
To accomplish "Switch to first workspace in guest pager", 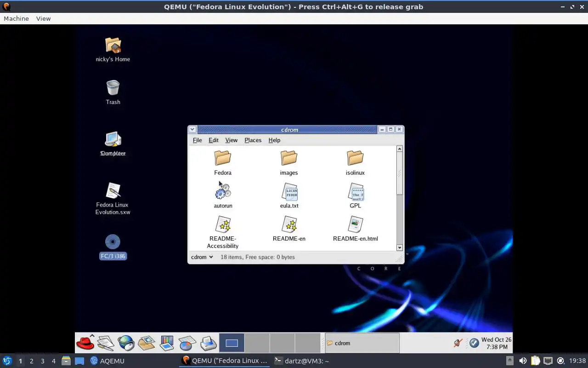I will pyautogui.click(x=232, y=343).
